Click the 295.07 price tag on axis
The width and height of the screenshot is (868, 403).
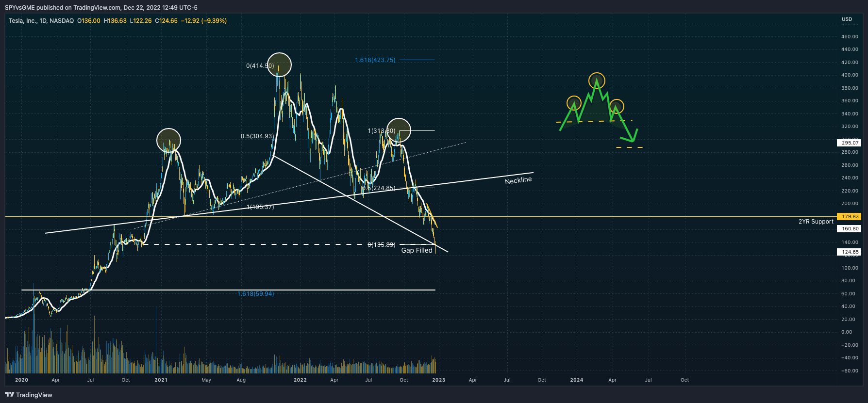[850, 143]
